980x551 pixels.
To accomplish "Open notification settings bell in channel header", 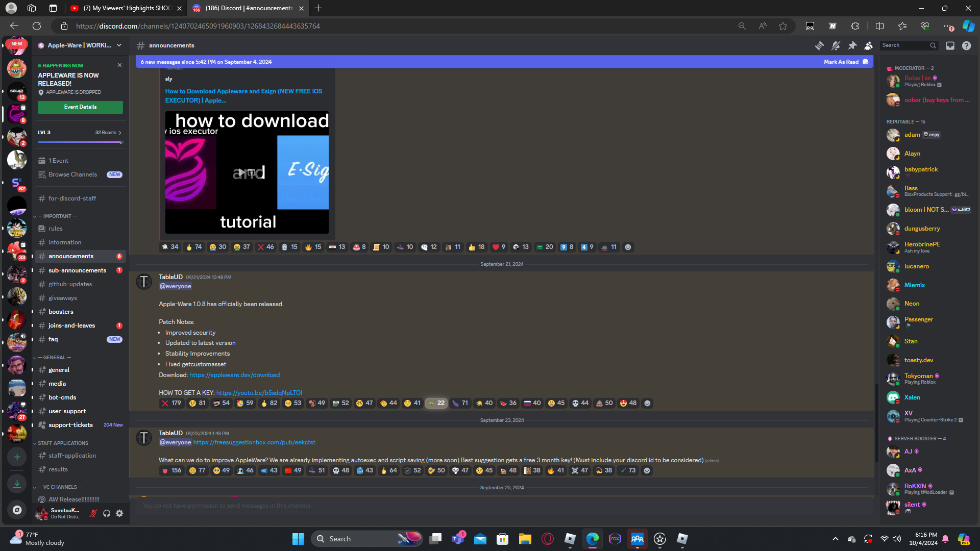I will (x=836, y=46).
